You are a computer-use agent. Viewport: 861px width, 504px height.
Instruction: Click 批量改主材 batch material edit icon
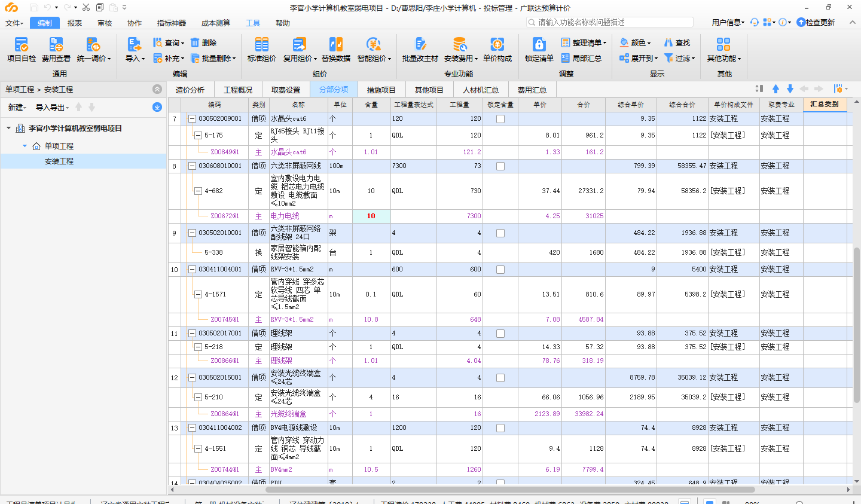click(420, 44)
